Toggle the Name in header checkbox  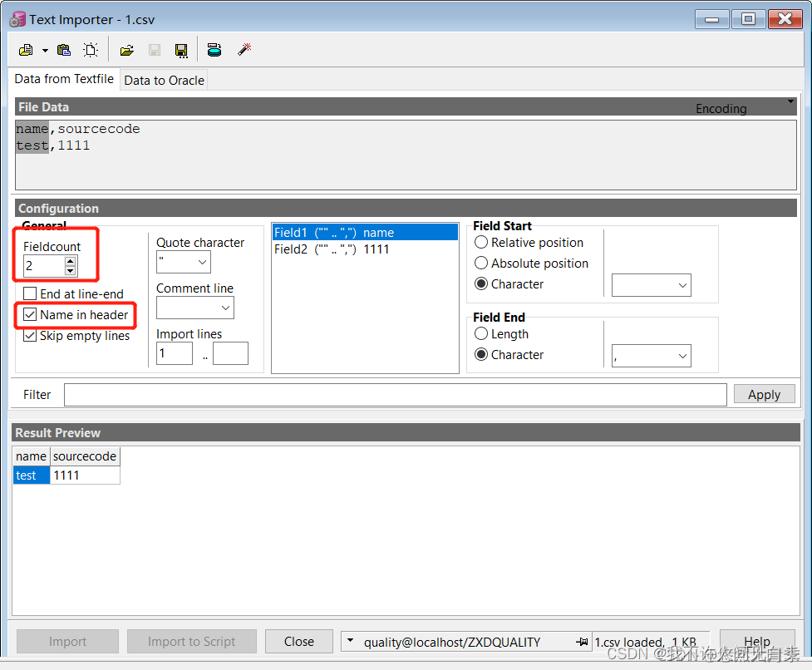(x=30, y=314)
